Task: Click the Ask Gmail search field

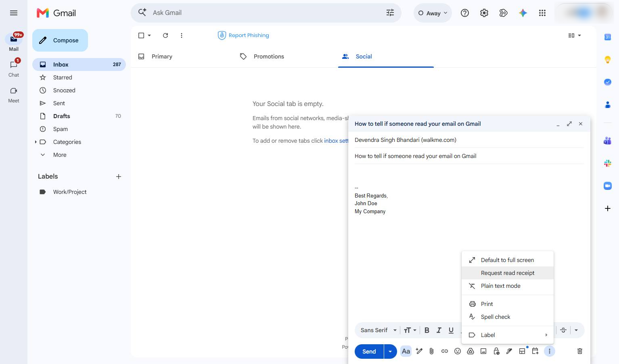Action: click(x=266, y=13)
